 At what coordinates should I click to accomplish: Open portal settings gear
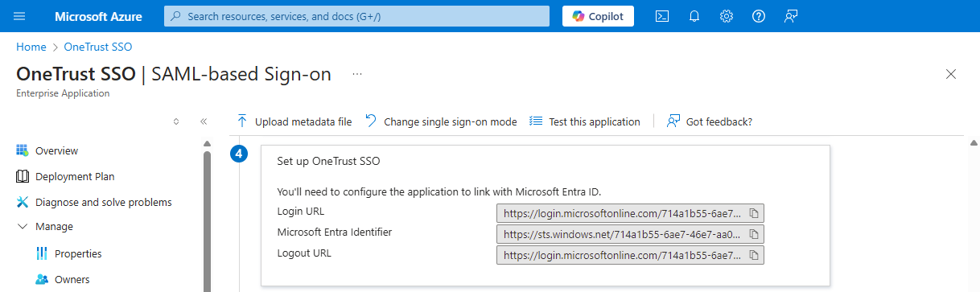tap(727, 16)
